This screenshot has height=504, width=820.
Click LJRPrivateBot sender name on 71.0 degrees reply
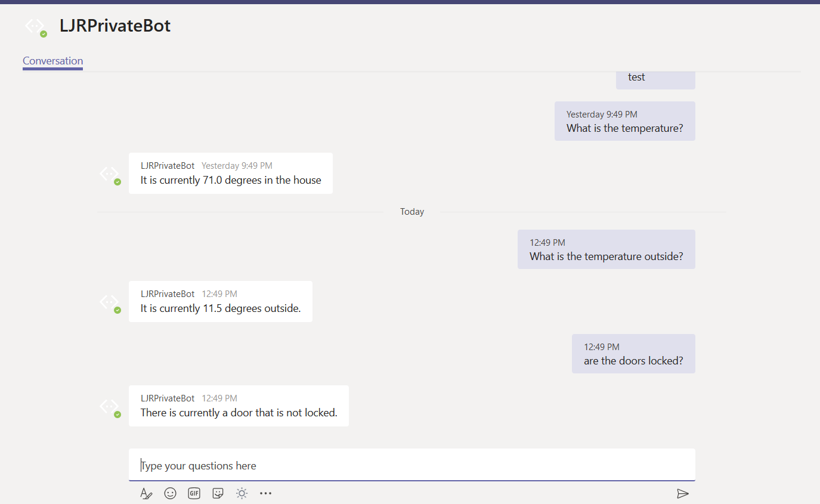coord(168,166)
